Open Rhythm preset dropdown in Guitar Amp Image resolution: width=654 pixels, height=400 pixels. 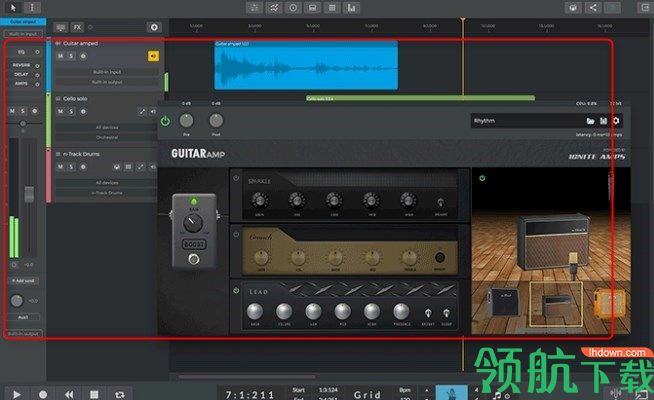pyautogui.click(x=527, y=121)
